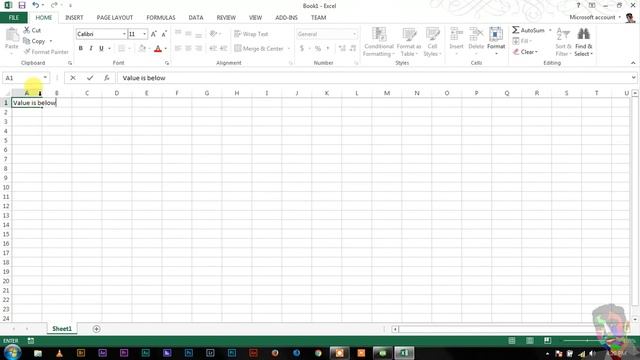The height and width of the screenshot is (360, 640).
Task: Decrease font size with the shrink font icon
Action: 164,34
